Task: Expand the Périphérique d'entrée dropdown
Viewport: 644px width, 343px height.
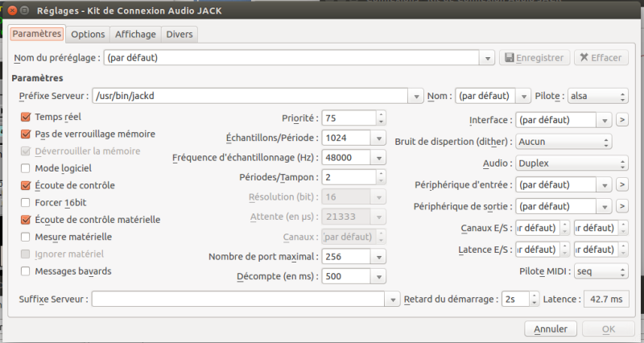Action: point(605,185)
